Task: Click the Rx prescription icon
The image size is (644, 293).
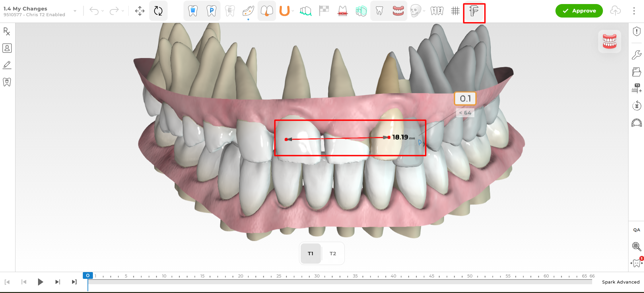Action: pos(7,32)
